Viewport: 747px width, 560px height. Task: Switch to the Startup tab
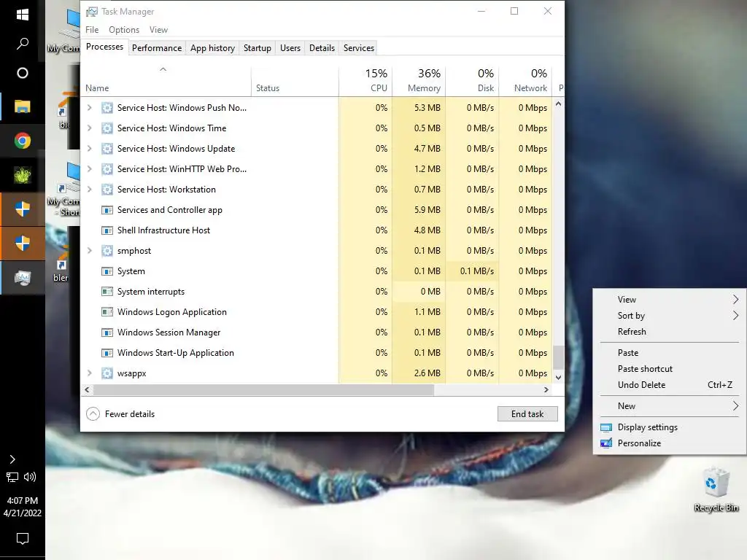258,48
